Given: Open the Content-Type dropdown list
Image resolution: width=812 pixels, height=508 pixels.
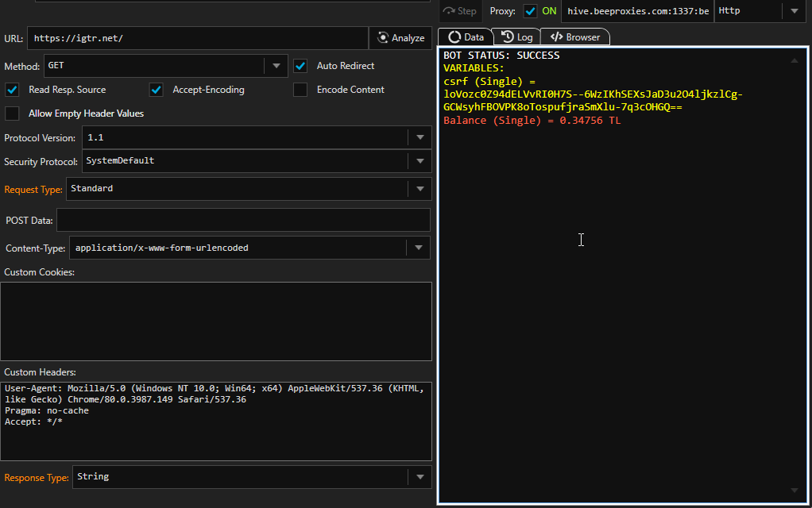Looking at the screenshot, I should (420, 248).
